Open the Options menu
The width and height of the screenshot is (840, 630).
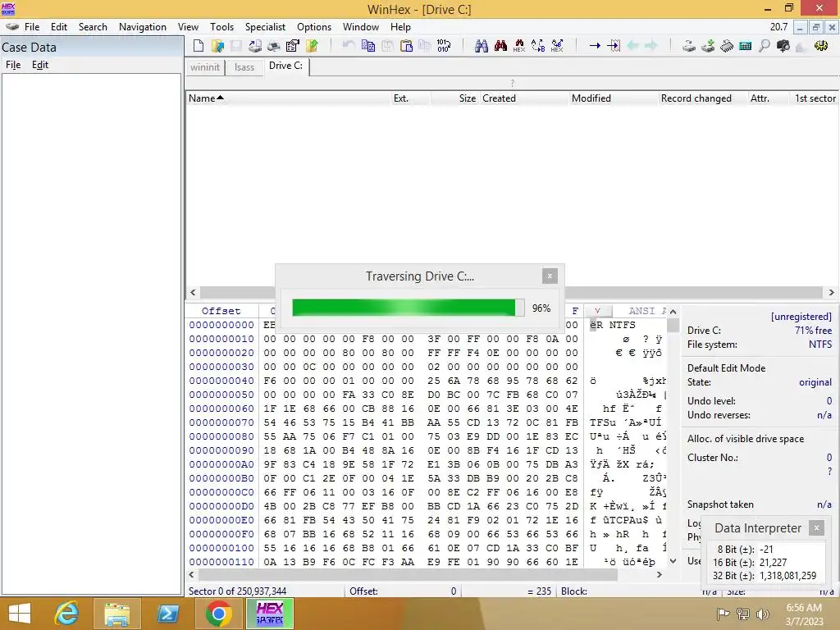314,27
